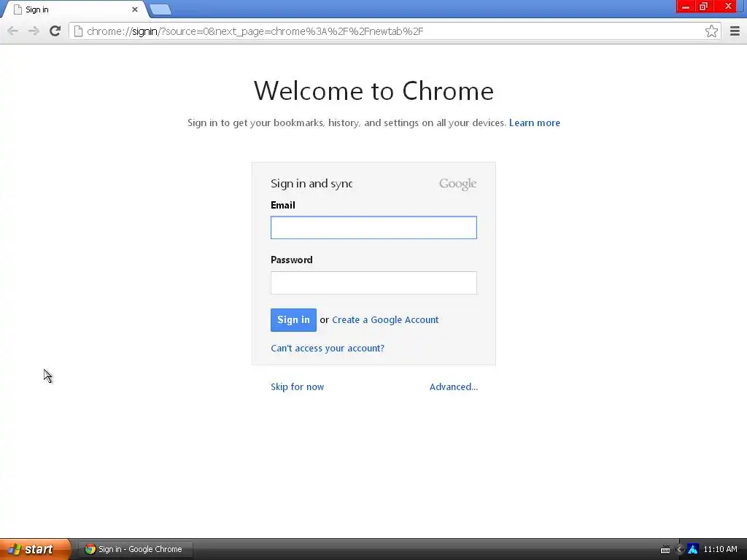Select Sign in - Google Chrome taskbar button
747x560 pixels.
136,549
